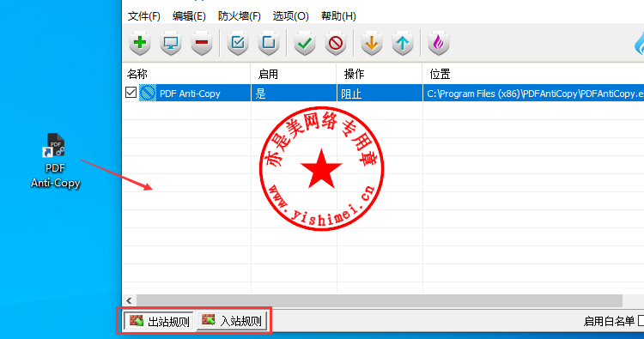
Task: Open the 帮助(H) menu
Action: (338, 16)
